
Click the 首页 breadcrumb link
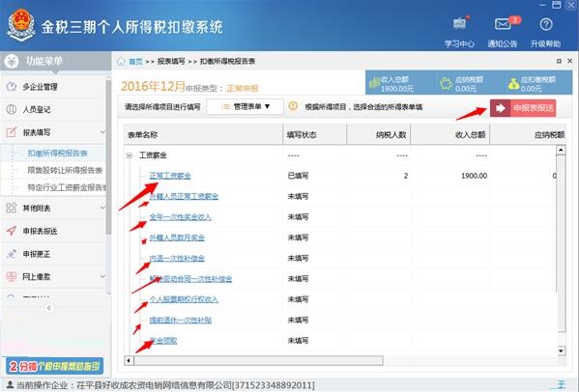[135, 62]
